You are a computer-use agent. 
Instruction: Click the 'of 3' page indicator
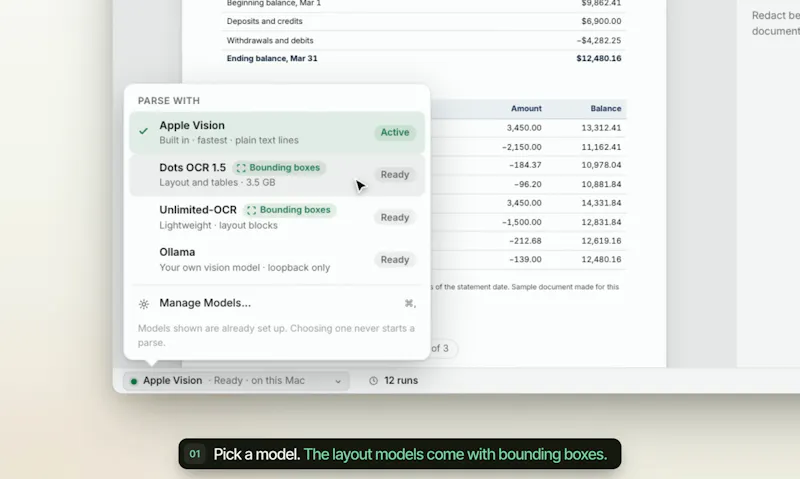point(440,348)
